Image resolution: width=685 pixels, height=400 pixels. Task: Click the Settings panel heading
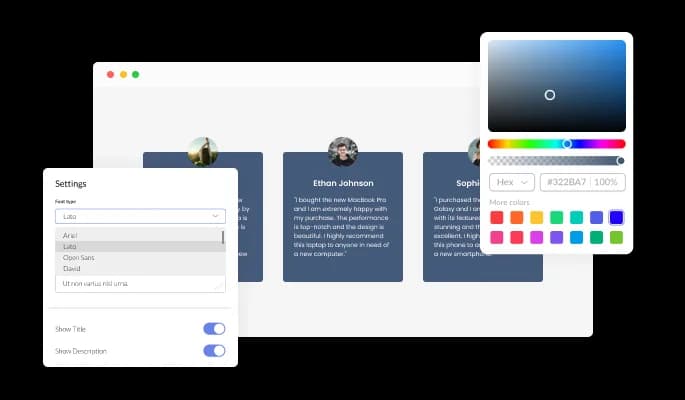(71, 184)
